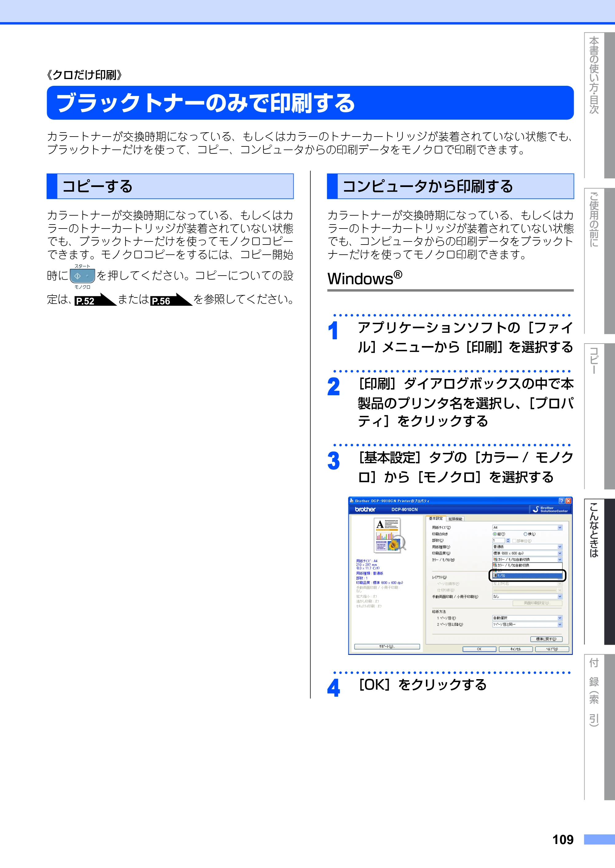Image resolution: width=615 pixels, height=868 pixels.
Task: Open the 手動両面印刷／小冊子印刷 dropdown
Action: tap(527, 596)
